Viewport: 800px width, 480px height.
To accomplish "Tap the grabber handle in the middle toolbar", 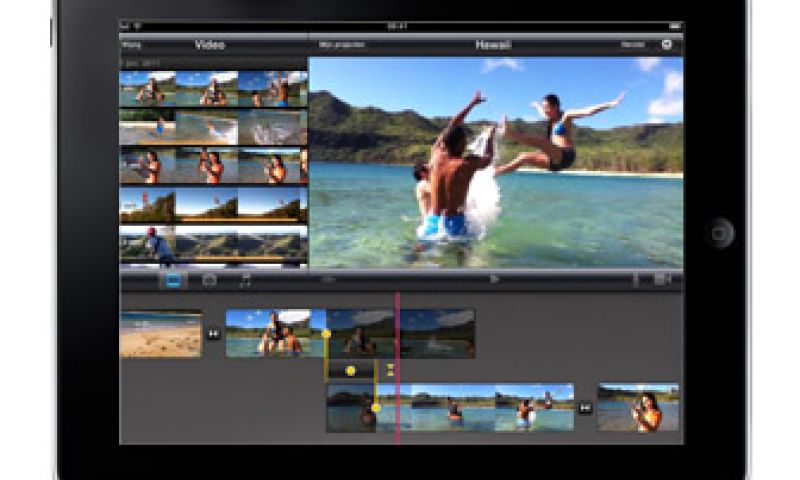I will coord(328,280).
